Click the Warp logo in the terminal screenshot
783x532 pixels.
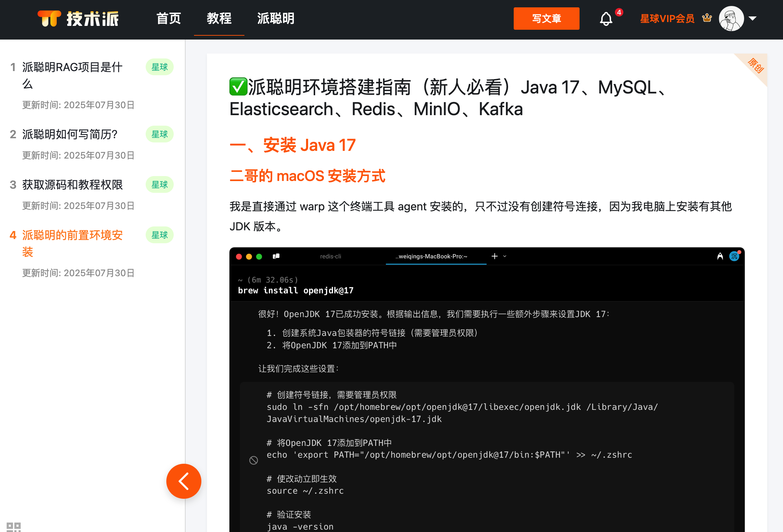pyautogui.click(x=276, y=256)
